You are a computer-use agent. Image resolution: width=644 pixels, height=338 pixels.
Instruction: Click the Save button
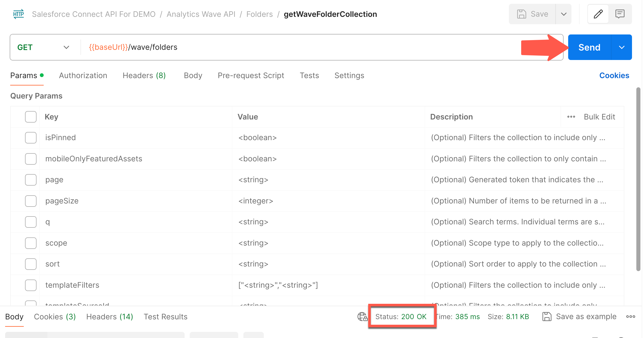pos(532,14)
